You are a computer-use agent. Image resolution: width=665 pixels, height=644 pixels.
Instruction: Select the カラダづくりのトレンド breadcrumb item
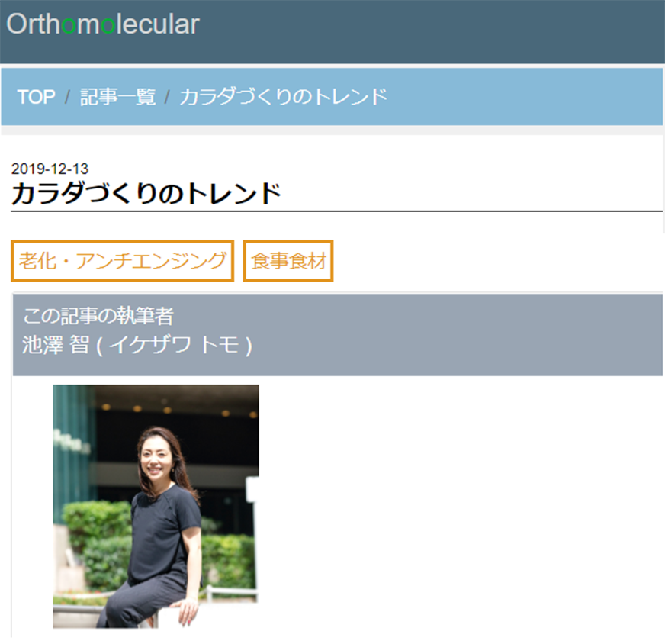tap(283, 97)
